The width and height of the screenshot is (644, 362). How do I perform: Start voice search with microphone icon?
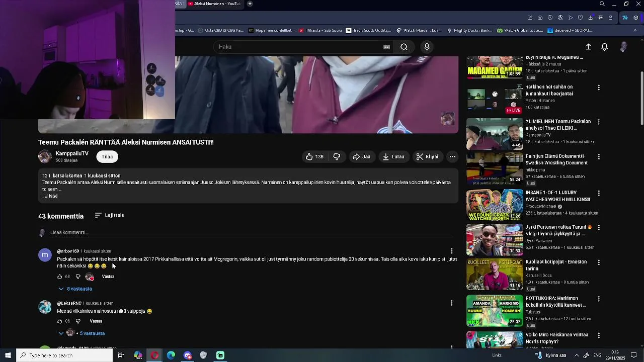pos(427,47)
